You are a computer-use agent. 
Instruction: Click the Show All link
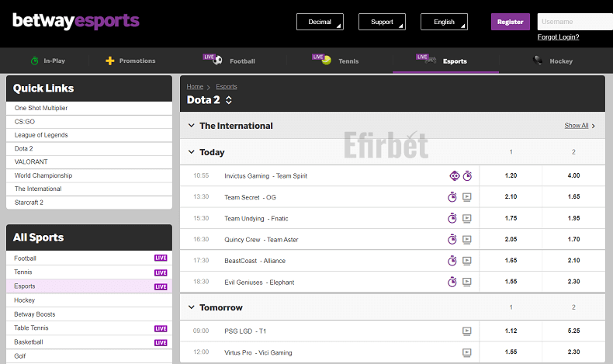(577, 126)
